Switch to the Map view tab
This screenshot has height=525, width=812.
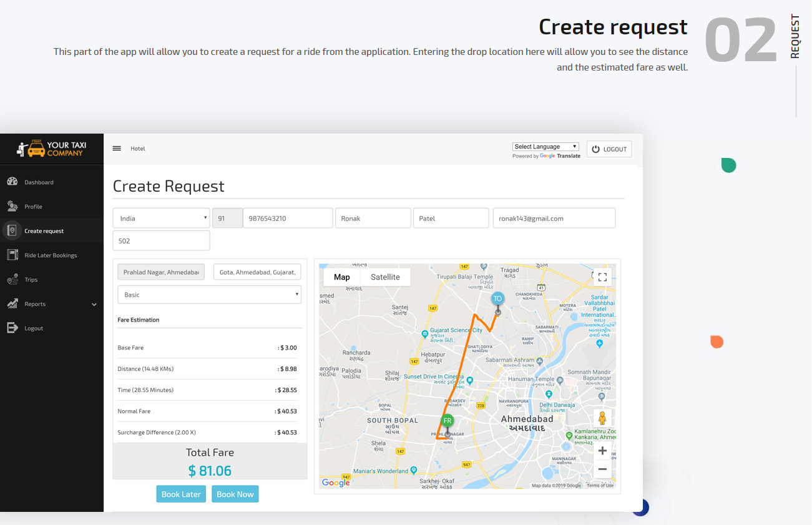point(342,277)
